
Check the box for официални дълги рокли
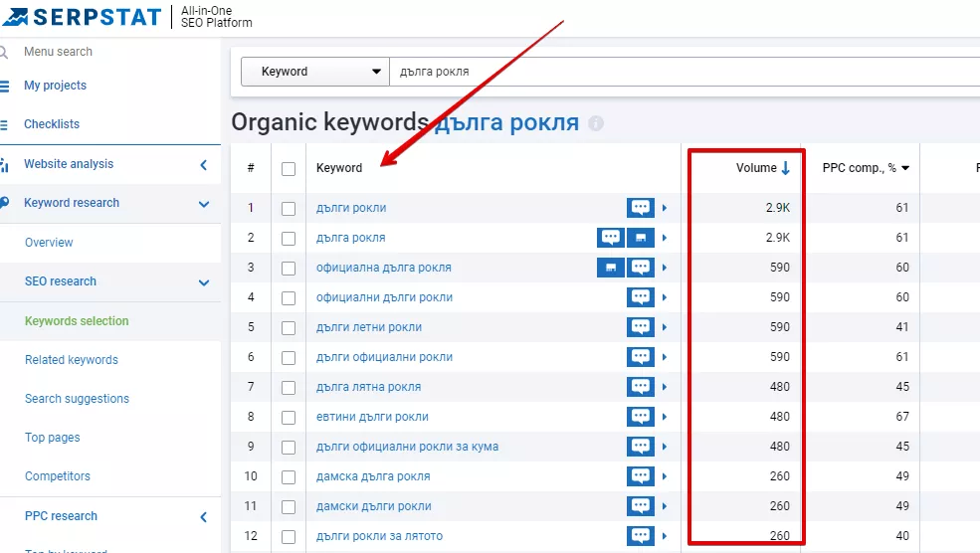(x=289, y=298)
